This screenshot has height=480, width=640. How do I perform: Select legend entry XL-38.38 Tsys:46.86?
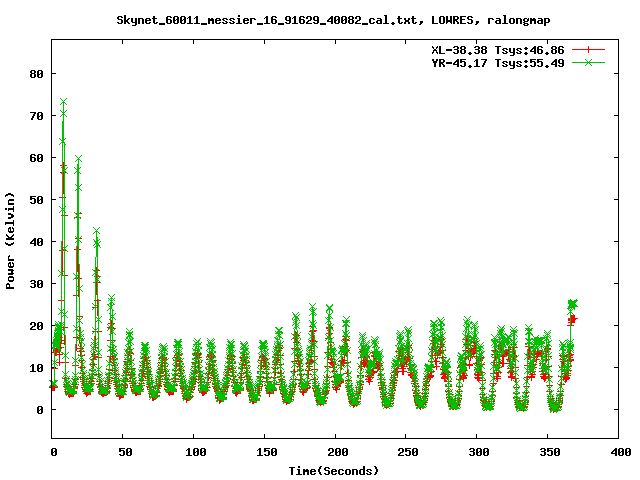pos(498,50)
